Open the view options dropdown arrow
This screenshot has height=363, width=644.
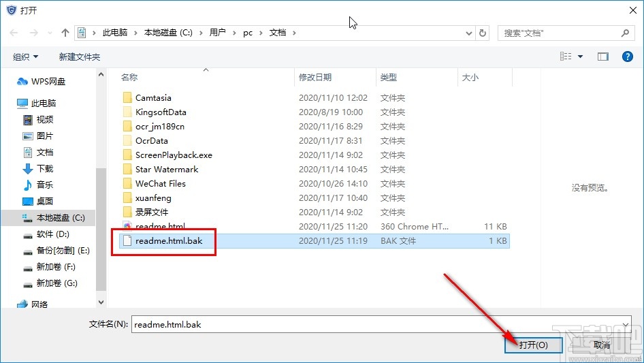[x=580, y=57]
